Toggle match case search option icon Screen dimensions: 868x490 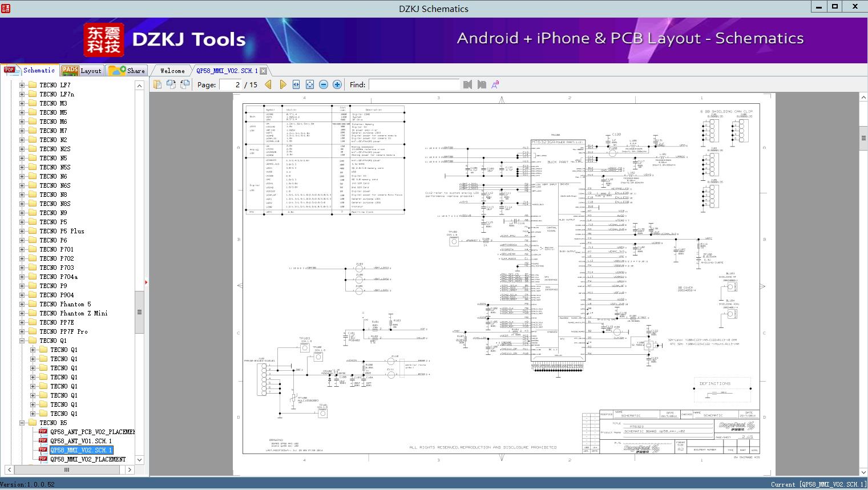click(495, 84)
